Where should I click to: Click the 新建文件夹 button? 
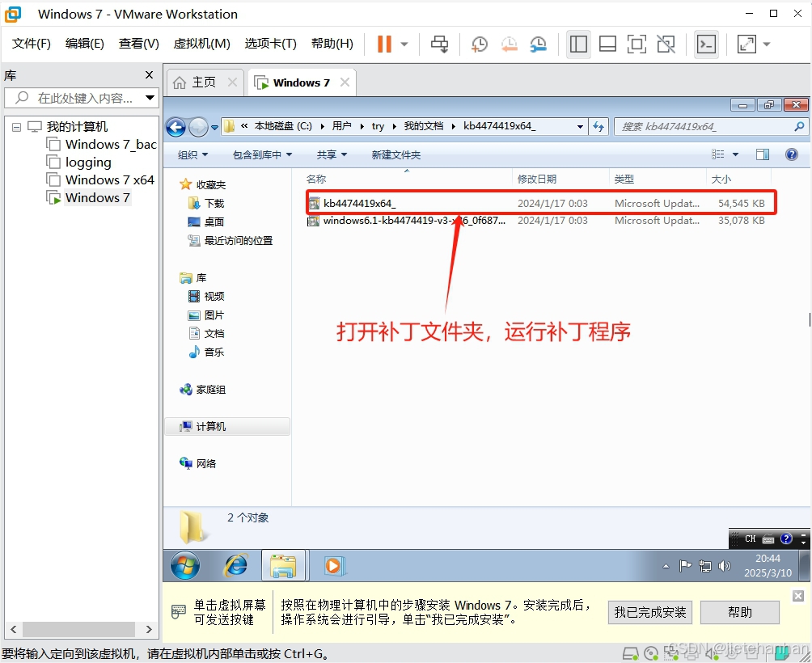[x=396, y=154]
